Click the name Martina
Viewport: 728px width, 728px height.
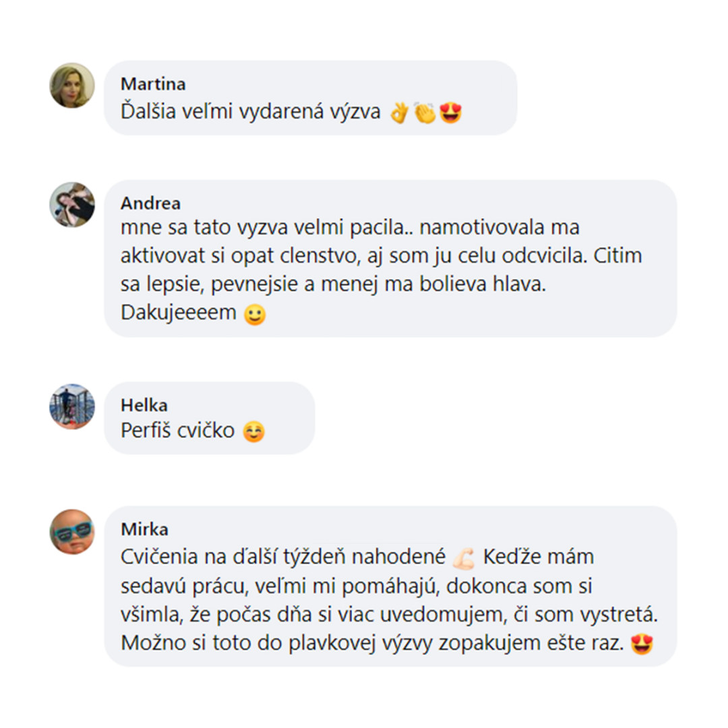pyautogui.click(x=153, y=84)
